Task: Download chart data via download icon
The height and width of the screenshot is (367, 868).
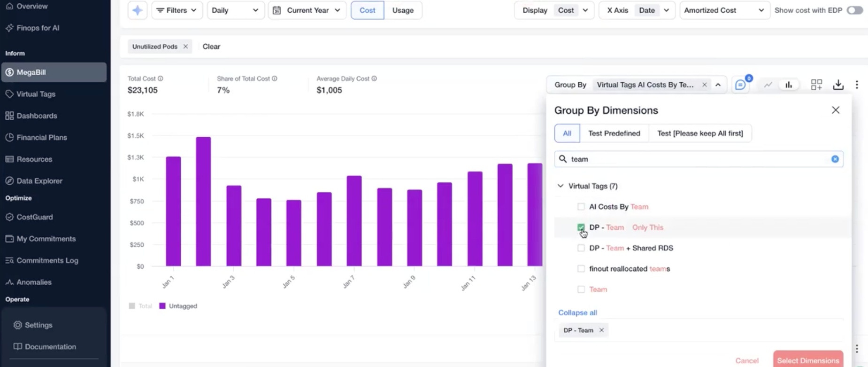Action: (x=838, y=85)
